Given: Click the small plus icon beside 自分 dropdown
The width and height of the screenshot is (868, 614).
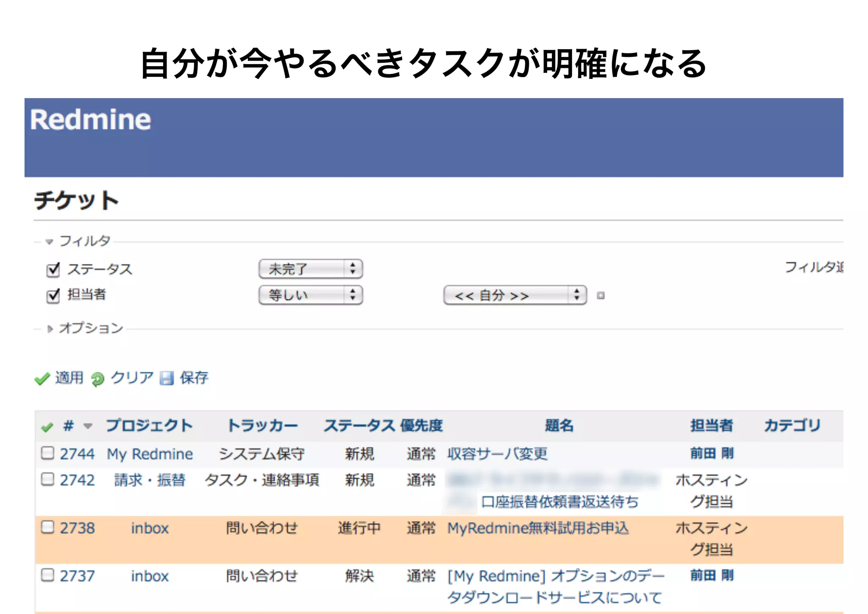Looking at the screenshot, I should pos(601,296).
